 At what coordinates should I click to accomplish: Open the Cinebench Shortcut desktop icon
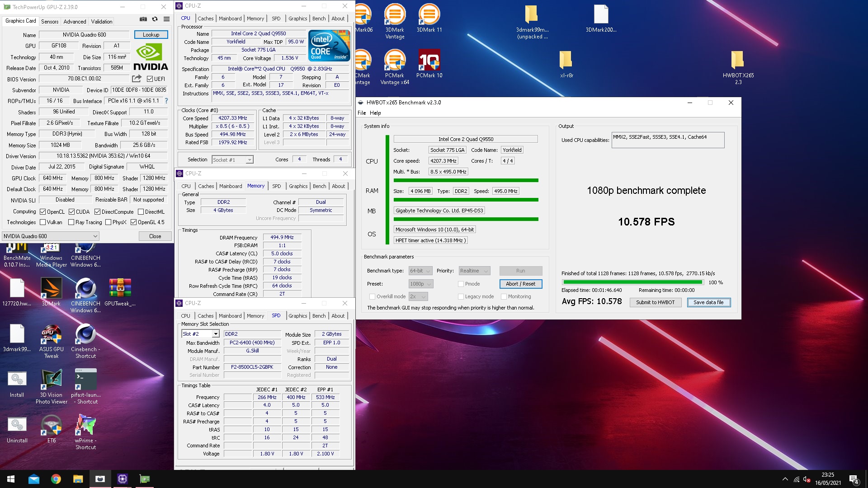coord(85,341)
